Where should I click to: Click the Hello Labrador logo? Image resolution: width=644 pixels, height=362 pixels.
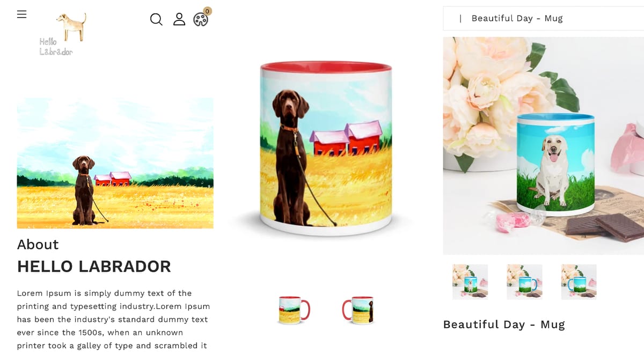(x=63, y=34)
